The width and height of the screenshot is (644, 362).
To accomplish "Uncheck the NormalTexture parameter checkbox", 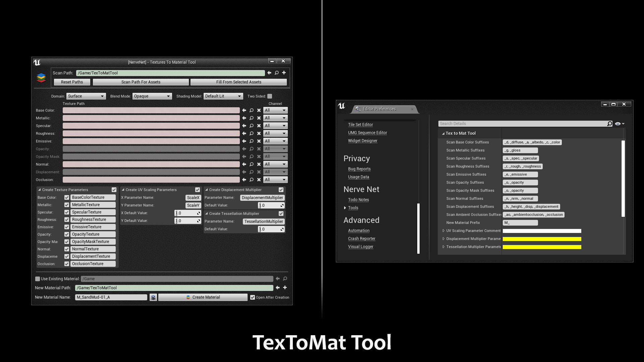I will coord(67,249).
